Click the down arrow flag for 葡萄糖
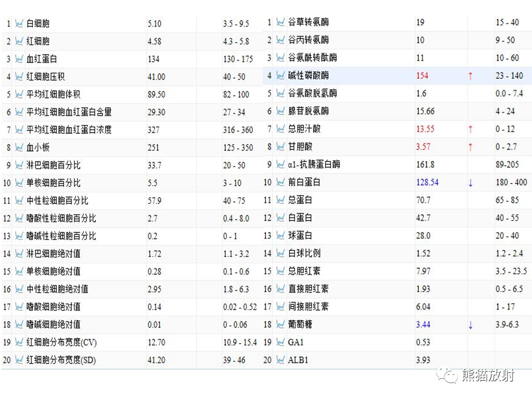This screenshot has width=532, height=399. coord(470,325)
